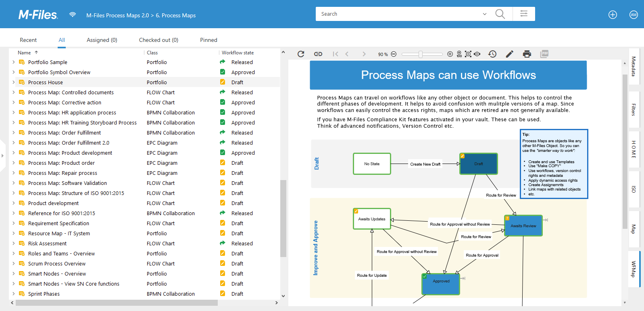Reset zoom to 100 percent
The image size is (644, 311).
pos(459,54)
